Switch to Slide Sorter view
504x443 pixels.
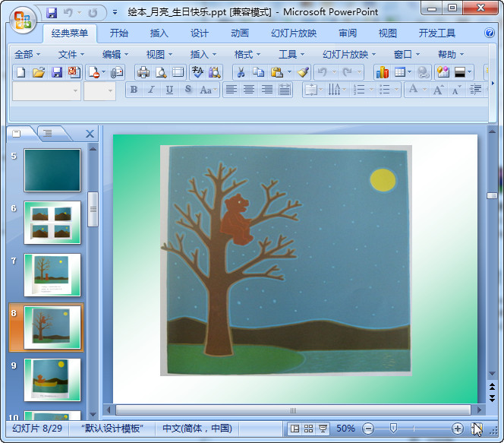(x=308, y=429)
